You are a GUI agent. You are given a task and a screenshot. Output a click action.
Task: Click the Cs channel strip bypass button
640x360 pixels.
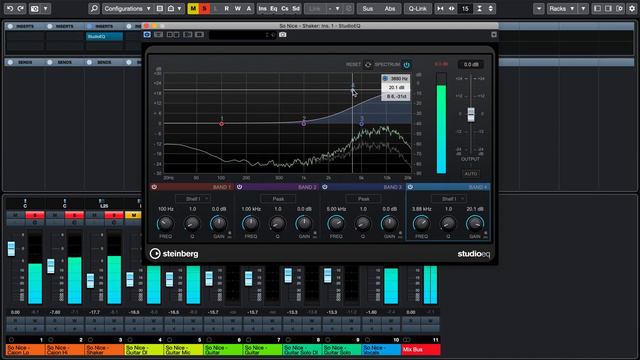coord(284,8)
